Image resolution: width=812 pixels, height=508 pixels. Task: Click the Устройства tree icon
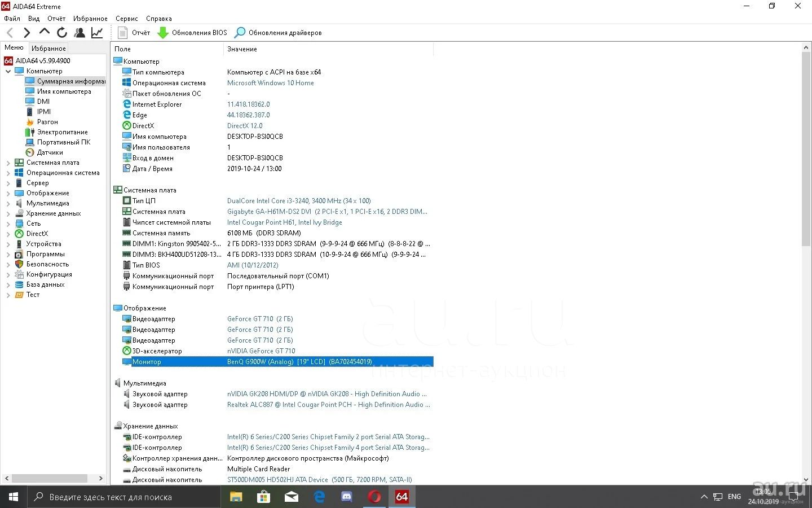pyautogui.click(x=19, y=244)
